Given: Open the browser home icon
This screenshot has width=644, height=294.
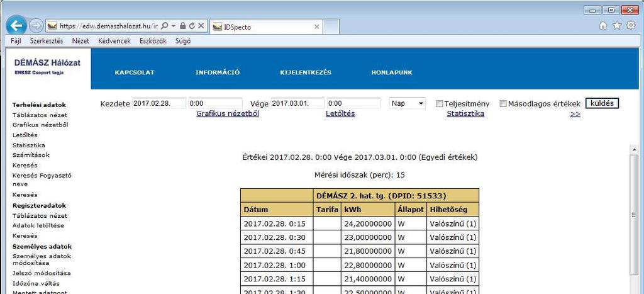Looking at the screenshot, I should tap(603, 25).
